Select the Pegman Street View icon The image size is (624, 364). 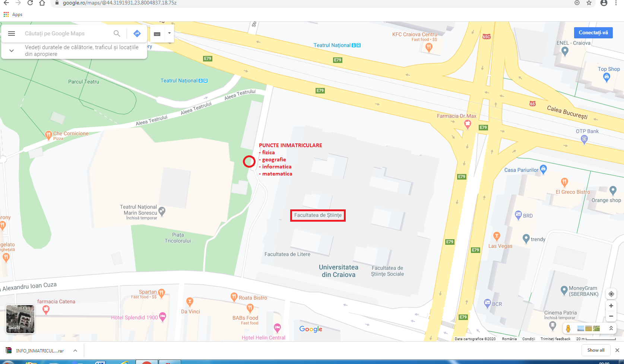coord(568,328)
